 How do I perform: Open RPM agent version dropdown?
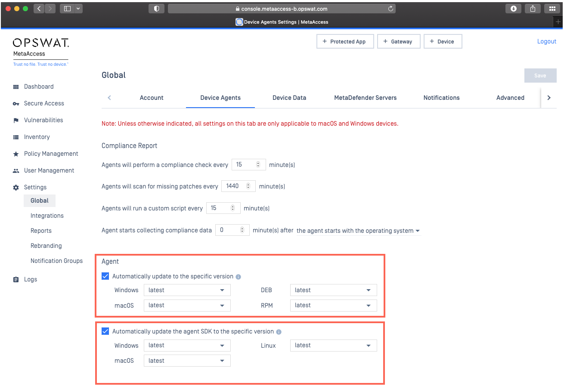334,305
